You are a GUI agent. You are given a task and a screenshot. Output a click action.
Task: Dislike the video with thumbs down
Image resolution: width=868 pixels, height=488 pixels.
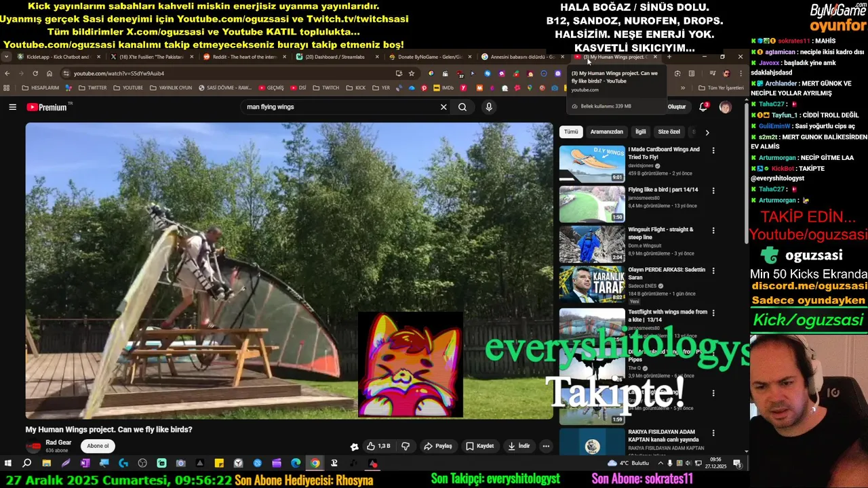click(x=406, y=446)
